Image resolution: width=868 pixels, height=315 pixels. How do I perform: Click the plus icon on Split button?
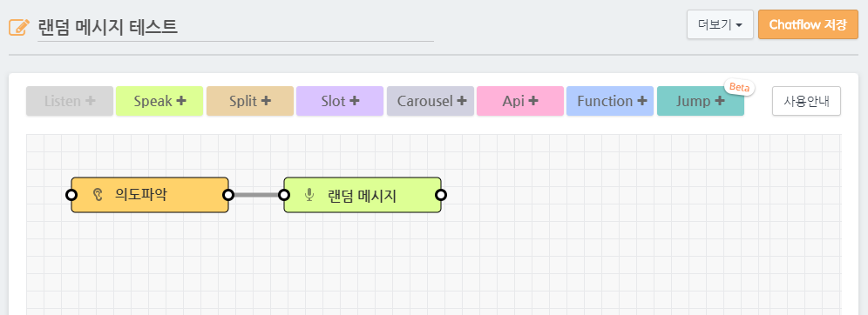[266, 101]
